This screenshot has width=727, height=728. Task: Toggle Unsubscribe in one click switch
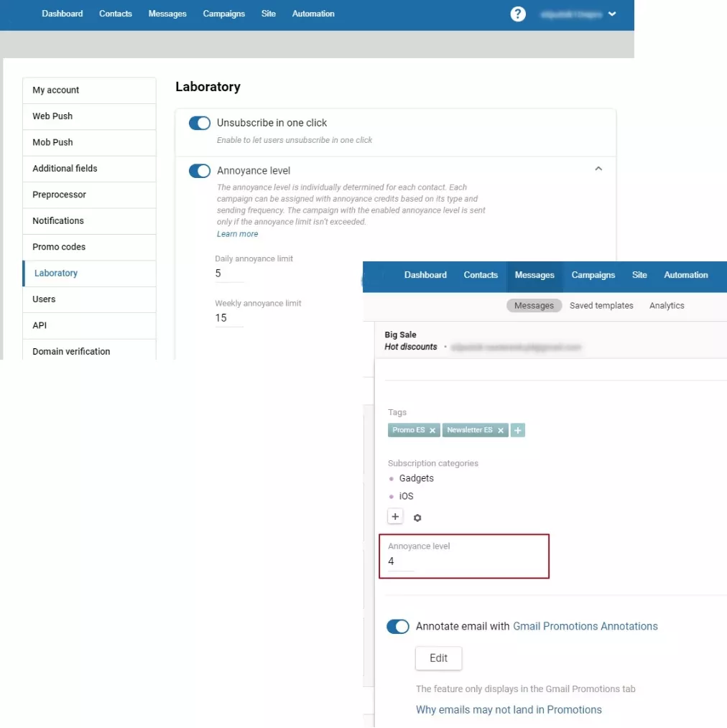pos(199,123)
